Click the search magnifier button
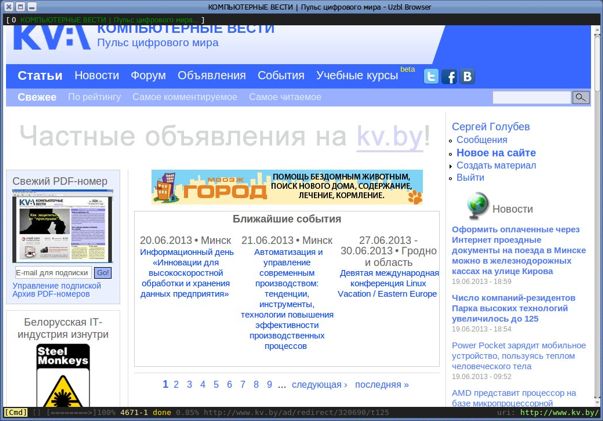Viewport: 603px width, 421px height. (x=580, y=97)
